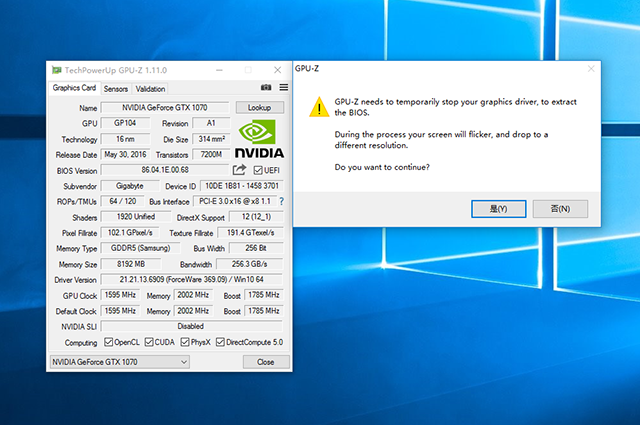Click the Transistors value 7200M
This screenshot has height=425, width=640.
click(x=211, y=154)
